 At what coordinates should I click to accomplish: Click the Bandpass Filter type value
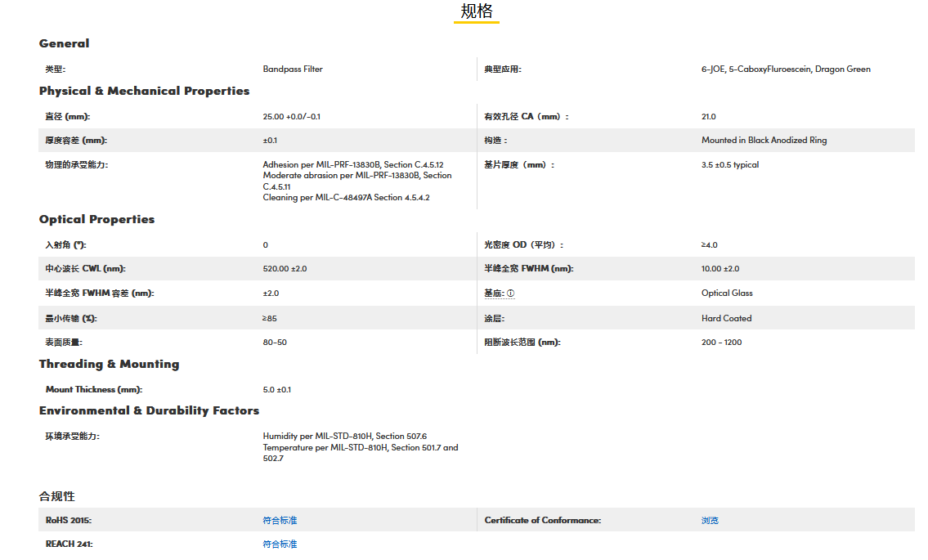pyautogui.click(x=293, y=69)
